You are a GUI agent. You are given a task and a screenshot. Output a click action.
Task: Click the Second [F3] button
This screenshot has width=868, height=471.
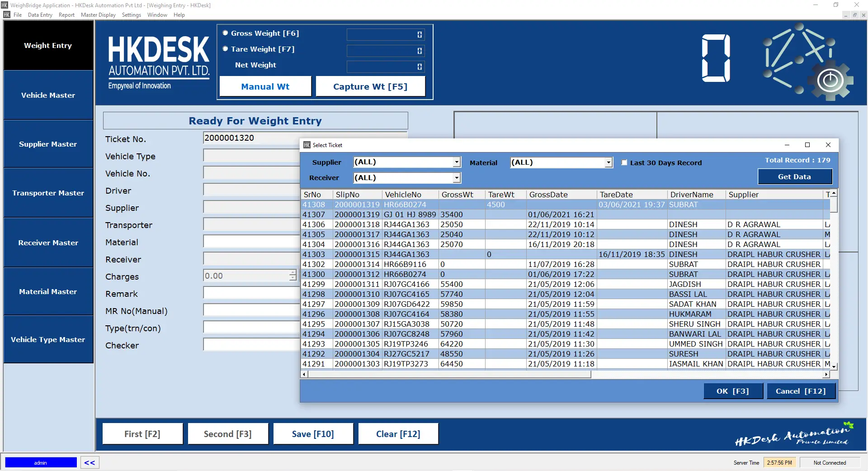point(228,434)
